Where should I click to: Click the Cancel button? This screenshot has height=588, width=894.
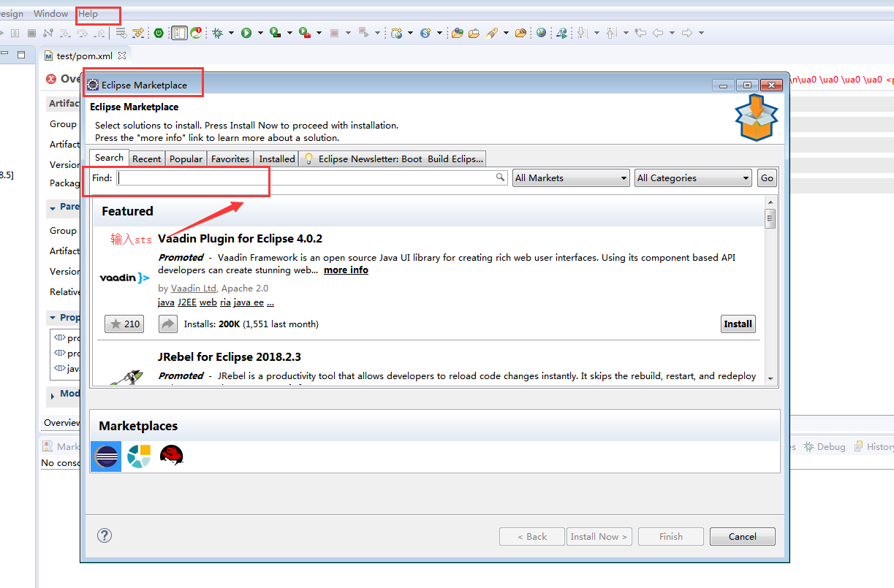point(743,536)
